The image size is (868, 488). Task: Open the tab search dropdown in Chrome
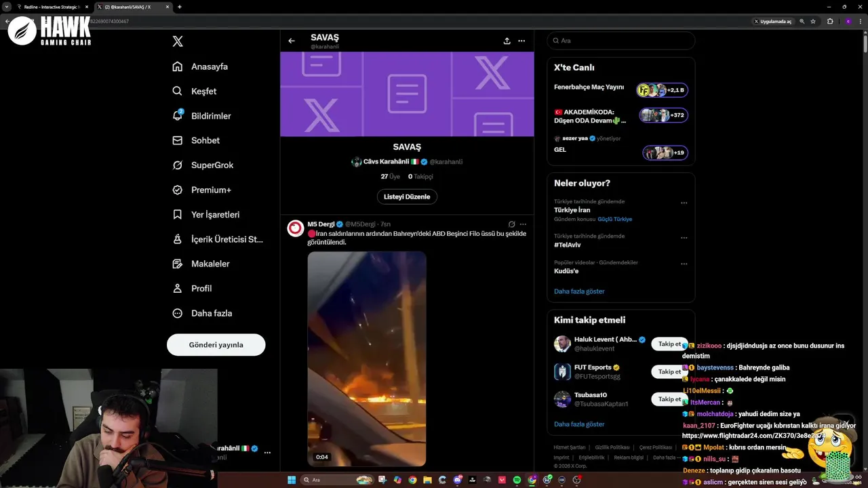coord(6,7)
